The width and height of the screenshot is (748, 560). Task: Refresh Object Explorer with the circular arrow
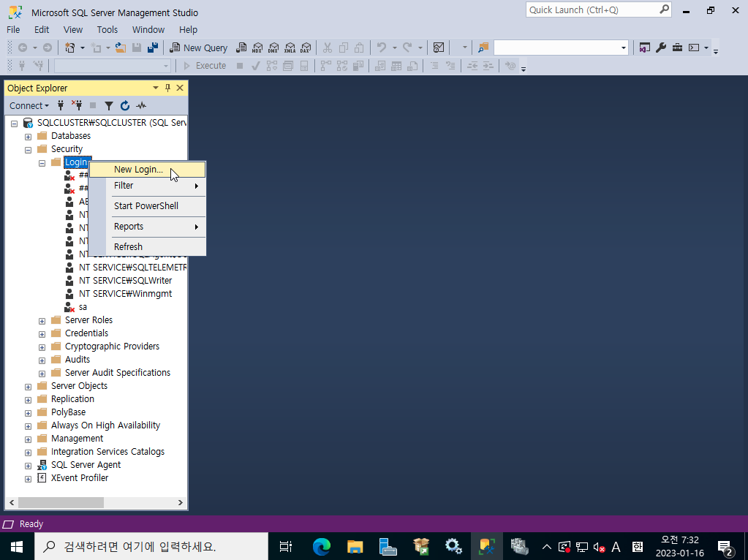coord(125,105)
